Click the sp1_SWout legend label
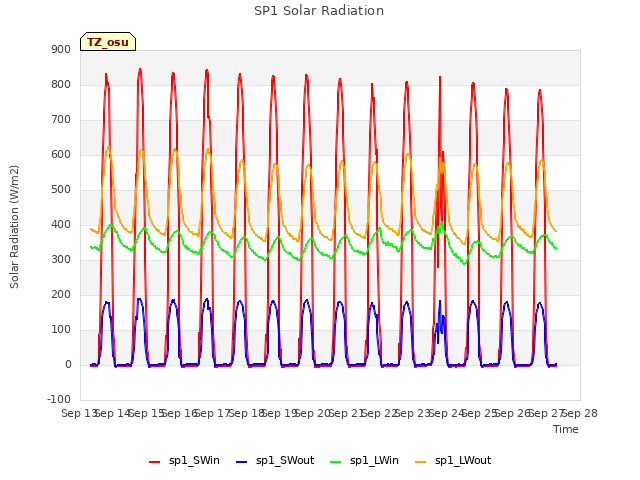This screenshot has height=480, width=640. click(x=285, y=460)
